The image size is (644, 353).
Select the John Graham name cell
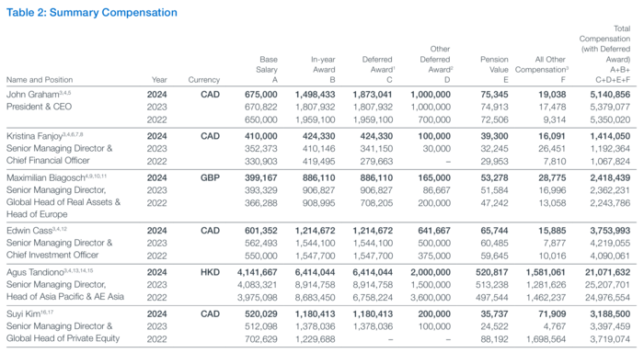39,95
